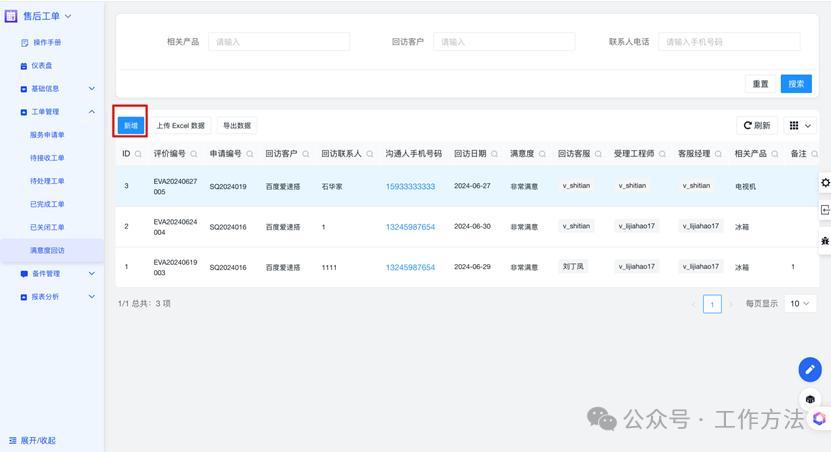
Task: Click the settings gear icon on right edge
Action: click(x=825, y=182)
